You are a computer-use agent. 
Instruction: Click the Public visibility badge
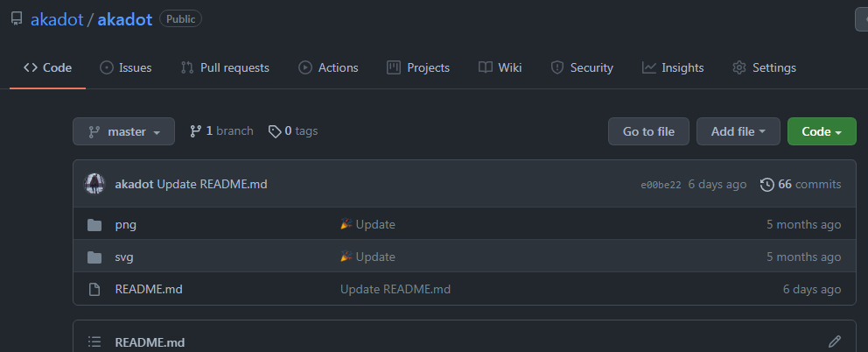pyautogui.click(x=180, y=19)
